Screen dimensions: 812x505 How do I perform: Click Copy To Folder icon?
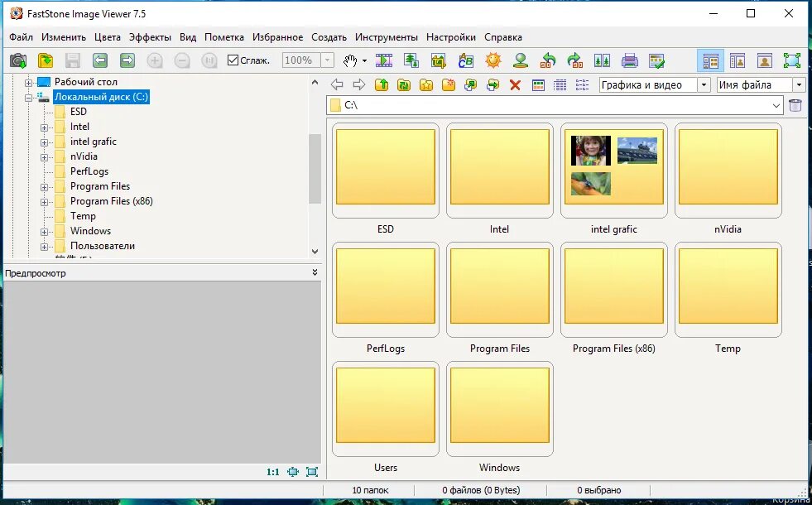[471, 84]
